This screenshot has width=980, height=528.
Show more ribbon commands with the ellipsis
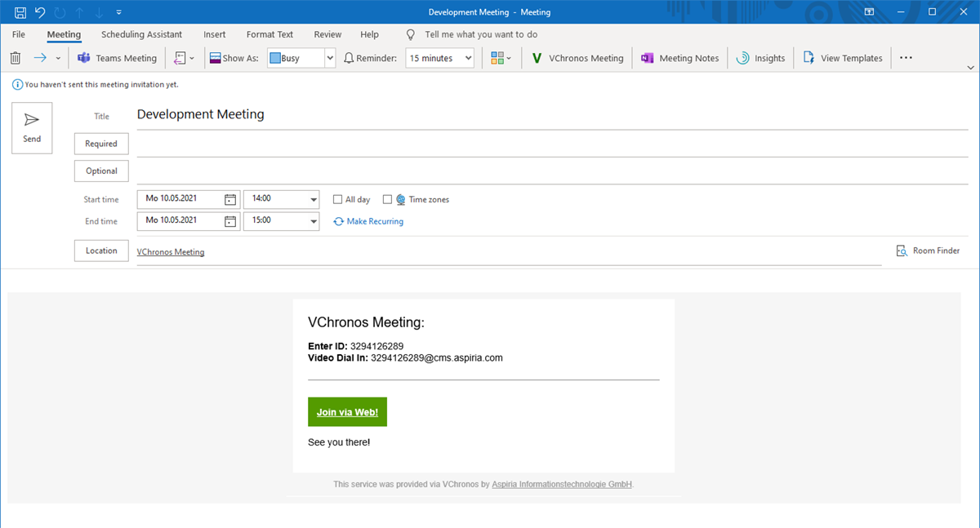(x=906, y=58)
